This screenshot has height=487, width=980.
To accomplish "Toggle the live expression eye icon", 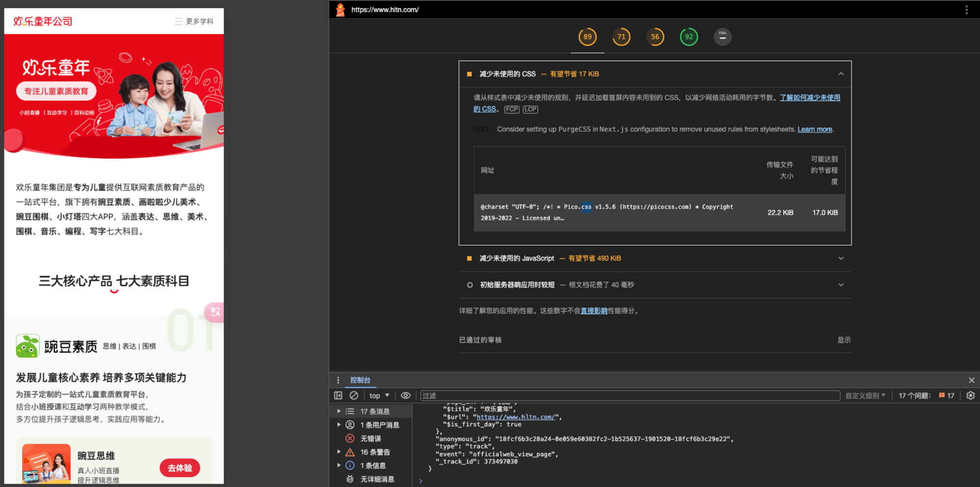I will (x=406, y=395).
